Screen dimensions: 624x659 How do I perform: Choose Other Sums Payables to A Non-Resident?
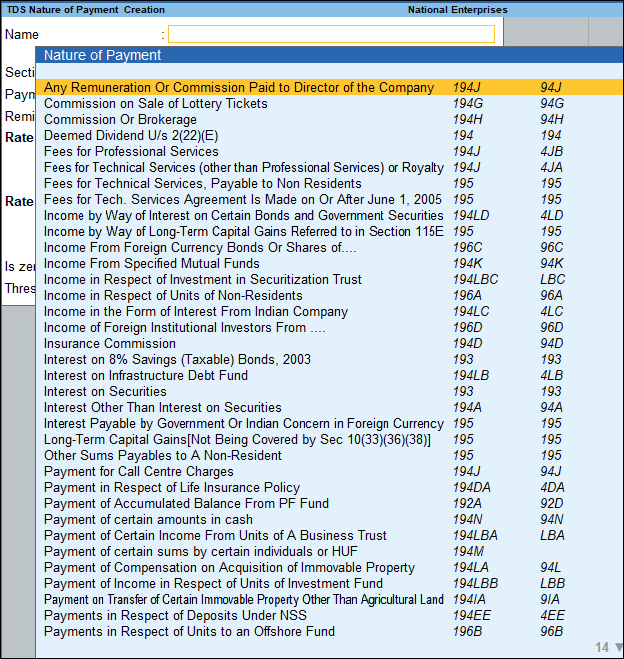pyautogui.click(x=329, y=455)
